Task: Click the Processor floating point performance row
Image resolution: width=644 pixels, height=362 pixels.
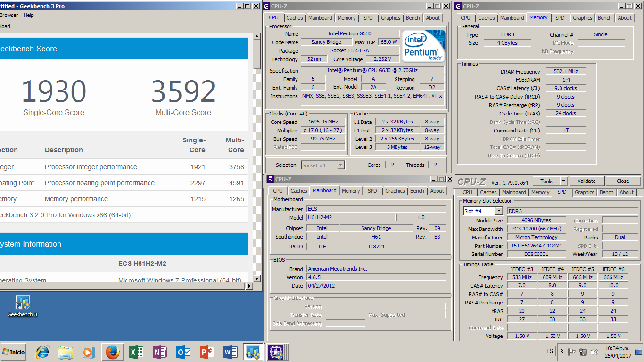Action: coord(124,183)
